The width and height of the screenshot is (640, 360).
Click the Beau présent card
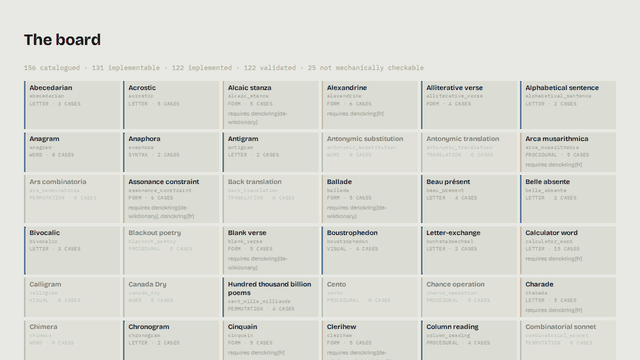[469, 199]
